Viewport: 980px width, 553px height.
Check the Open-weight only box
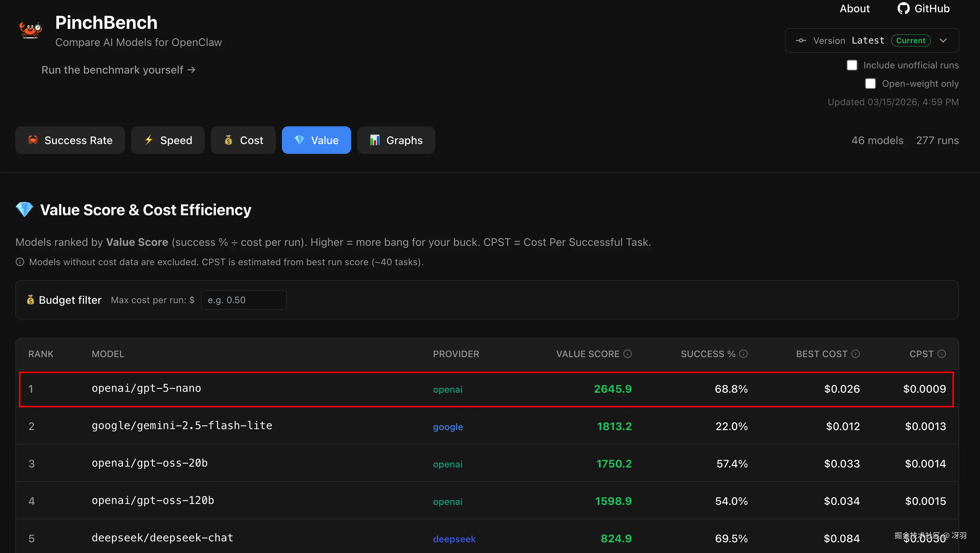pos(870,84)
